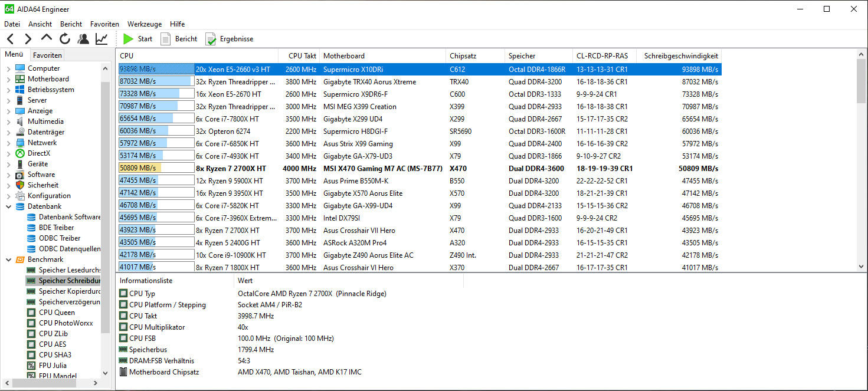Viewport: 868px width, 391px height.
Task: Sort by the Chipsatz column header
Action: coord(476,56)
